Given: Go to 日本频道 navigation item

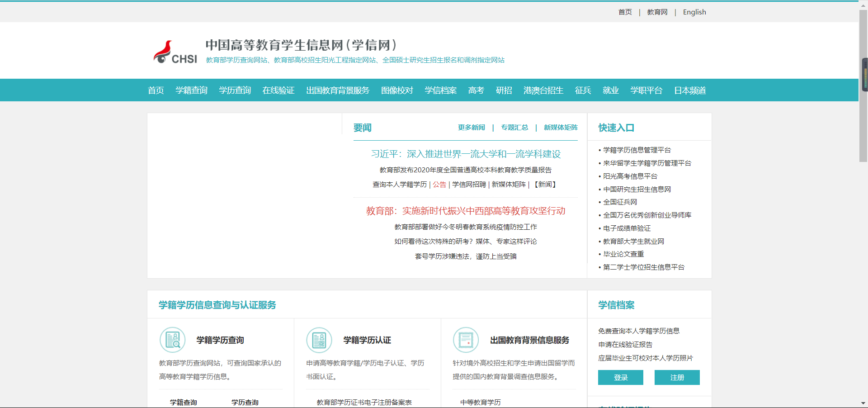Looking at the screenshot, I should click(x=690, y=90).
